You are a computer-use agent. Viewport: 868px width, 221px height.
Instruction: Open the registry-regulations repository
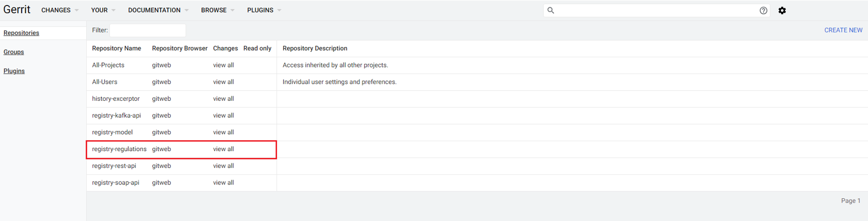[x=119, y=149]
